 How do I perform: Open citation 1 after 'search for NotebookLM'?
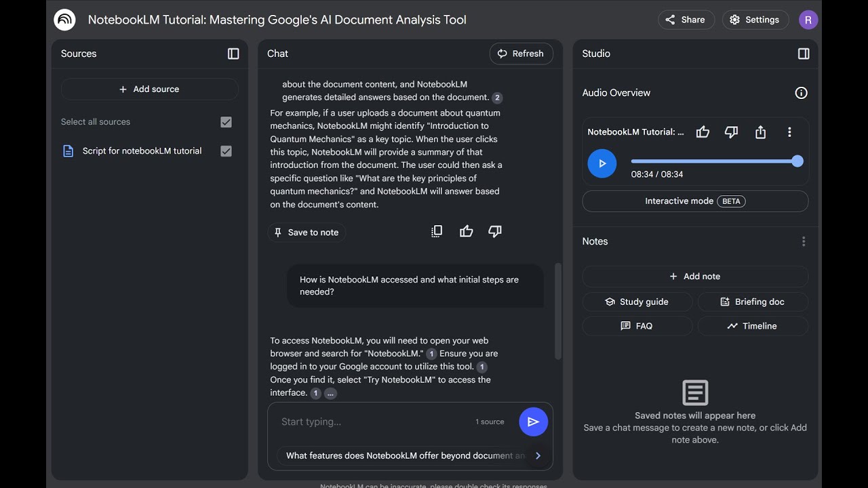click(x=431, y=354)
